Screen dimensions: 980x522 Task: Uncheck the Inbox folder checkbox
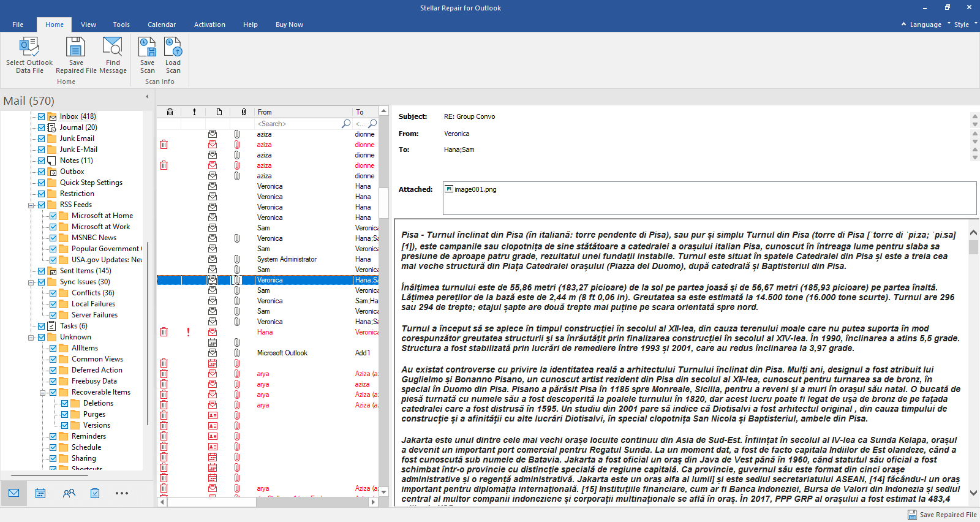point(41,116)
